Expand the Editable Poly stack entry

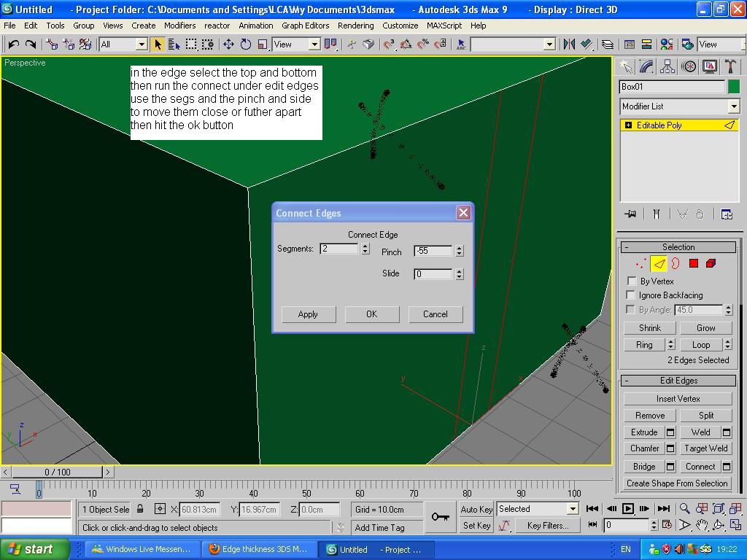(x=628, y=125)
